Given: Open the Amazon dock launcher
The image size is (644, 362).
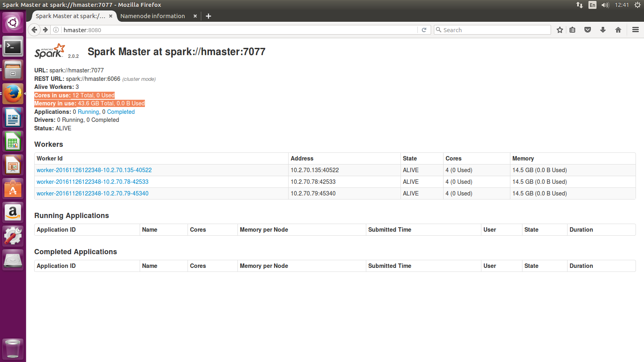Looking at the screenshot, I should [x=13, y=212].
